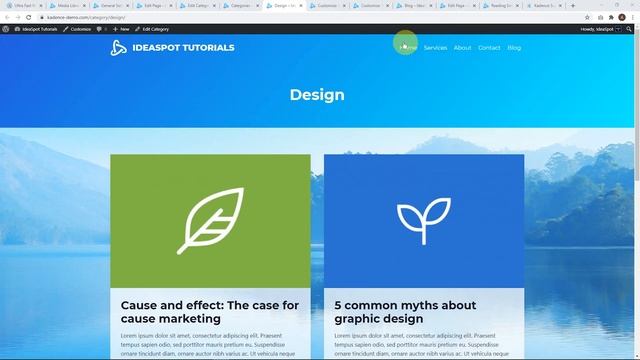Click the Howdy IdeaSpot avatar
The height and width of the screenshot is (360, 640).
618,29
